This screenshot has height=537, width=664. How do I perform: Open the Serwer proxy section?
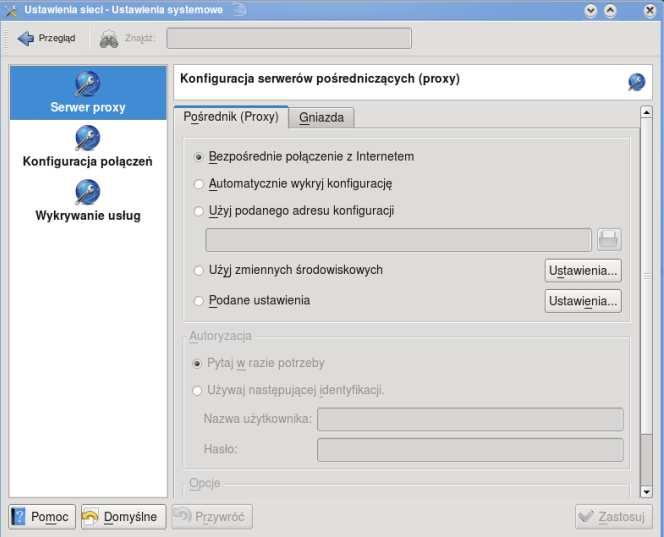[x=88, y=93]
